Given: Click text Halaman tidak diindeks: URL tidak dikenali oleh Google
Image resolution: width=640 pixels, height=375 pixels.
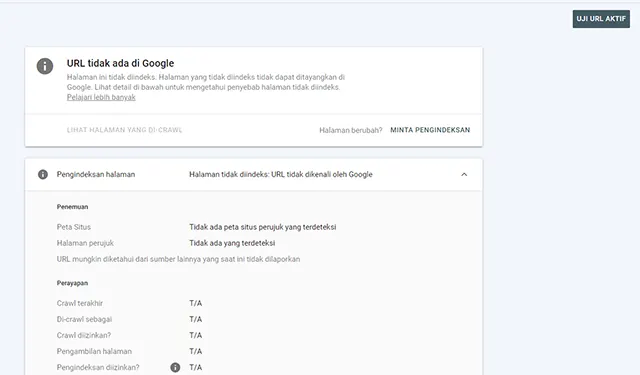Looking at the screenshot, I should tap(281, 175).
